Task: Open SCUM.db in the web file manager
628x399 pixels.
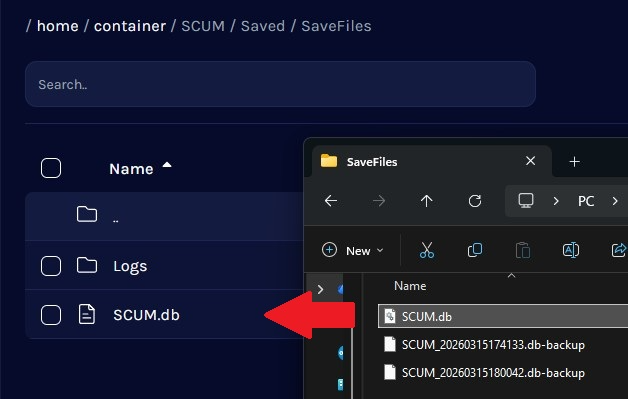Action: coord(147,315)
